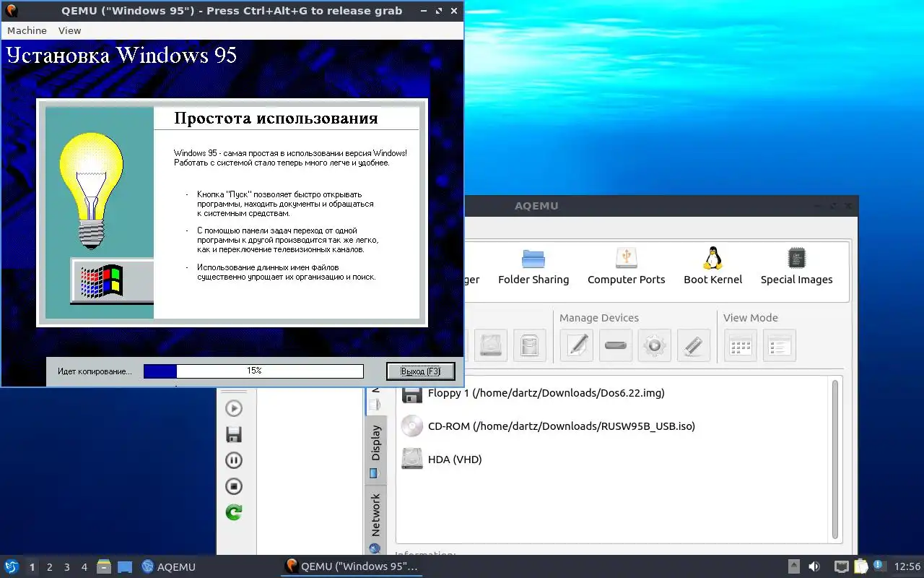Click the copying progress bar at 15%
This screenshot has width=924, height=578.
point(253,371)
